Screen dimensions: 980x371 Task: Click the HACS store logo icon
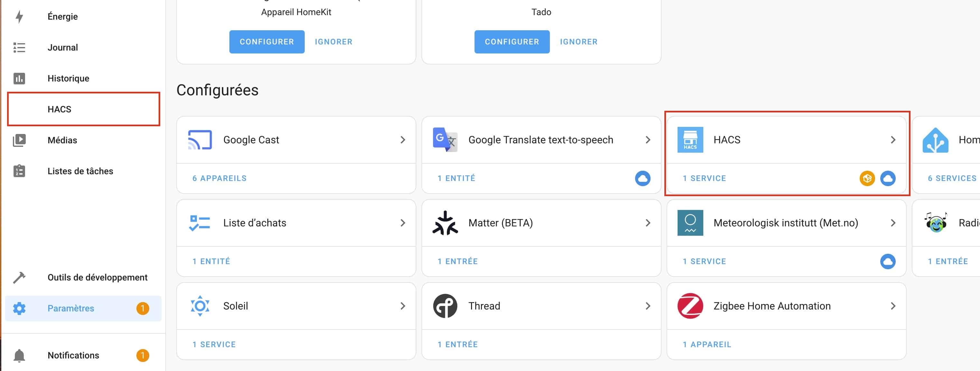click(690, 140)
